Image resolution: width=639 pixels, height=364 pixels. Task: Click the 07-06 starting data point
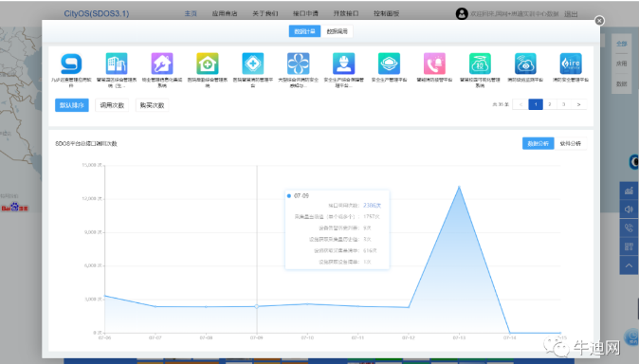(105, 296)
